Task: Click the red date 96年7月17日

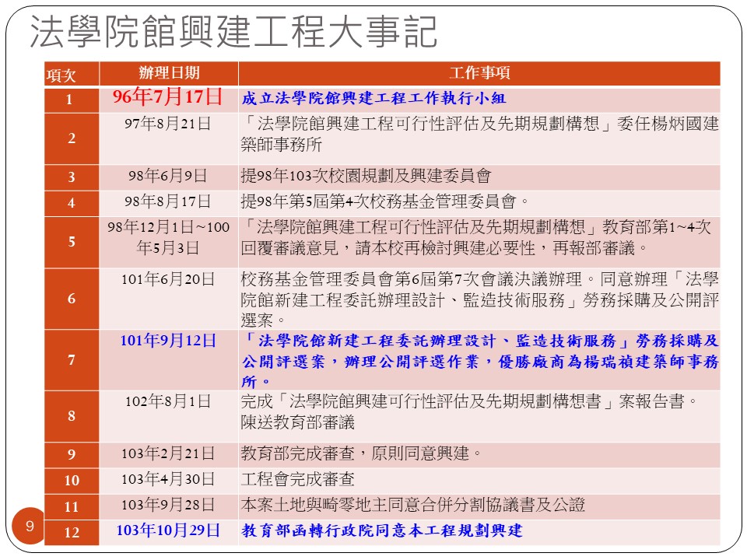Action: 168,96
